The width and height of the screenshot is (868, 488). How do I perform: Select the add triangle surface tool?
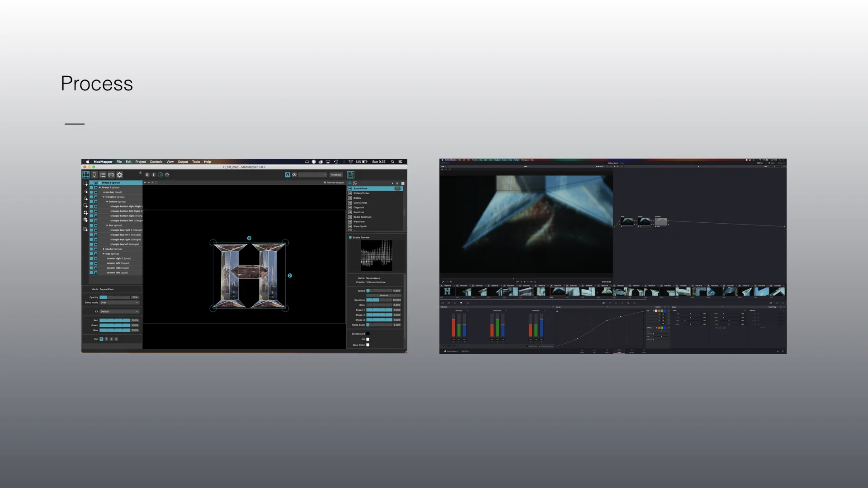tap(85, 198)
